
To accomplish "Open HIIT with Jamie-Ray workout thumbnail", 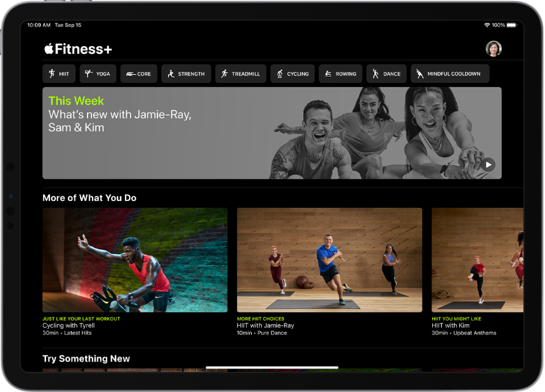I will [330, 260].
